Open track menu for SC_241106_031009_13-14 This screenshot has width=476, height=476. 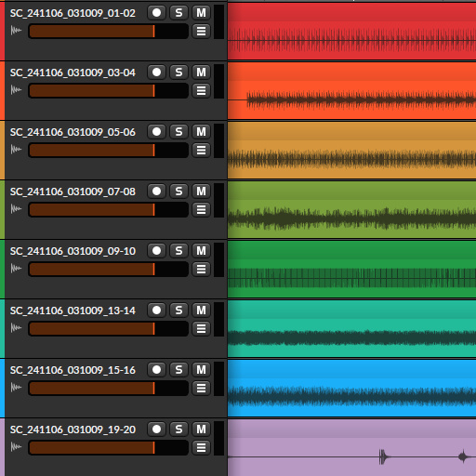coord(201,328)
